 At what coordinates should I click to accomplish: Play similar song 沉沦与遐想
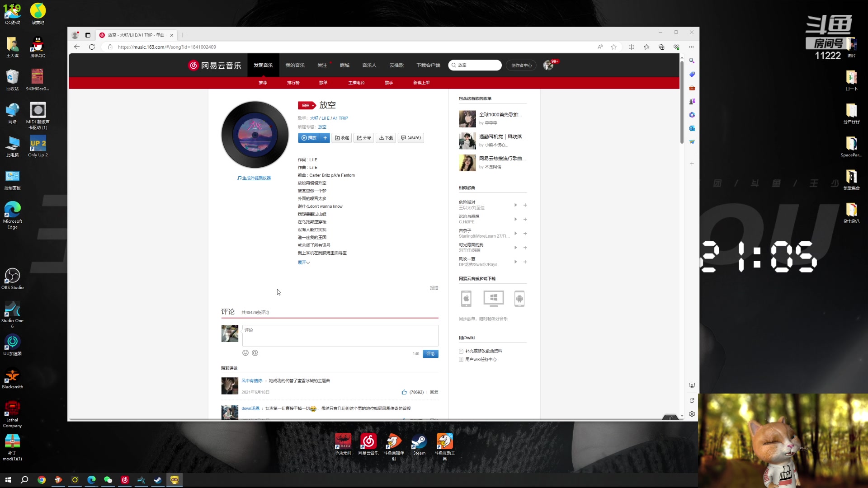coord(515,220)
